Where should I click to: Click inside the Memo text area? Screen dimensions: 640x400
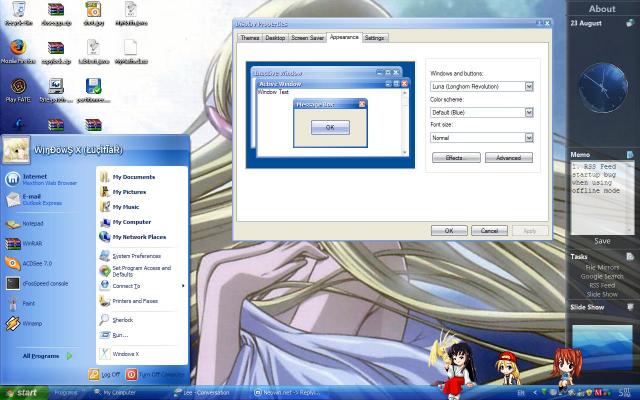pos(602,198)
